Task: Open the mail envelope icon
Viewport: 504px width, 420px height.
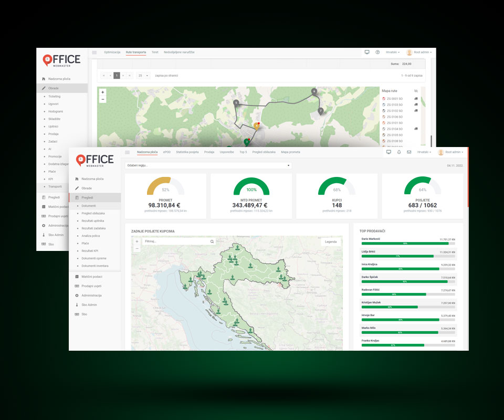Action: tap(409, 152)
